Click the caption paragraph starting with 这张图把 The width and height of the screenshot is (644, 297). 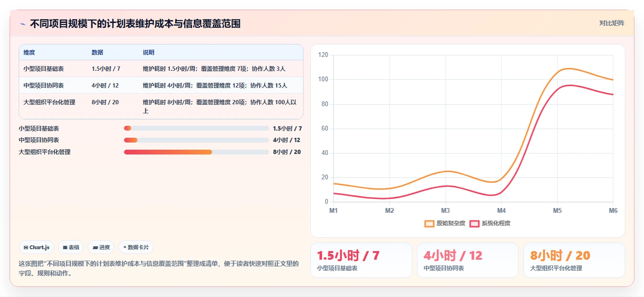click(158, 269)
